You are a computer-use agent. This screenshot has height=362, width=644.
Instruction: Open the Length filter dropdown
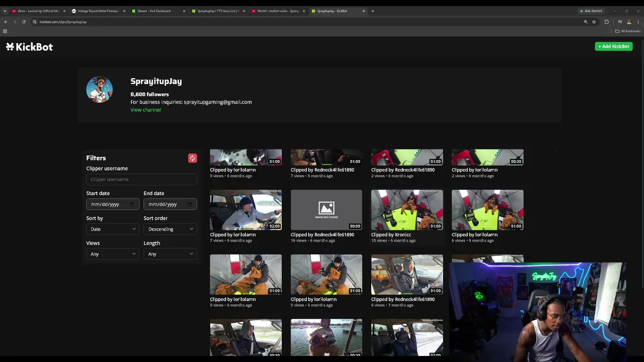click(x=170, y=254)
